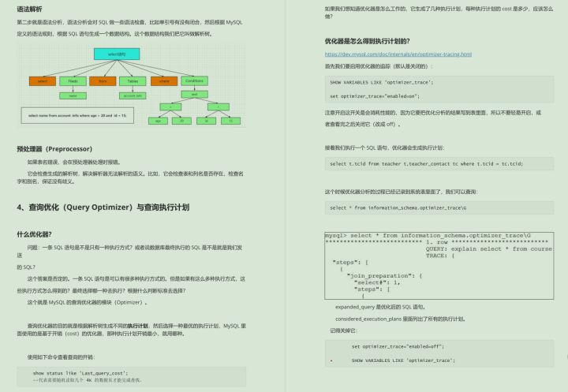Click the cyan root node of the parse tree

117,54
